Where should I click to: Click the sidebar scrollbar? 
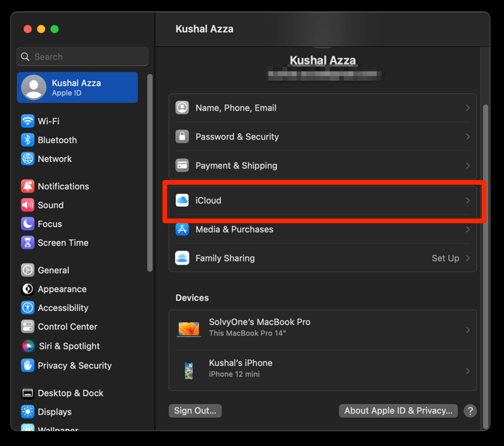[149, 173]
